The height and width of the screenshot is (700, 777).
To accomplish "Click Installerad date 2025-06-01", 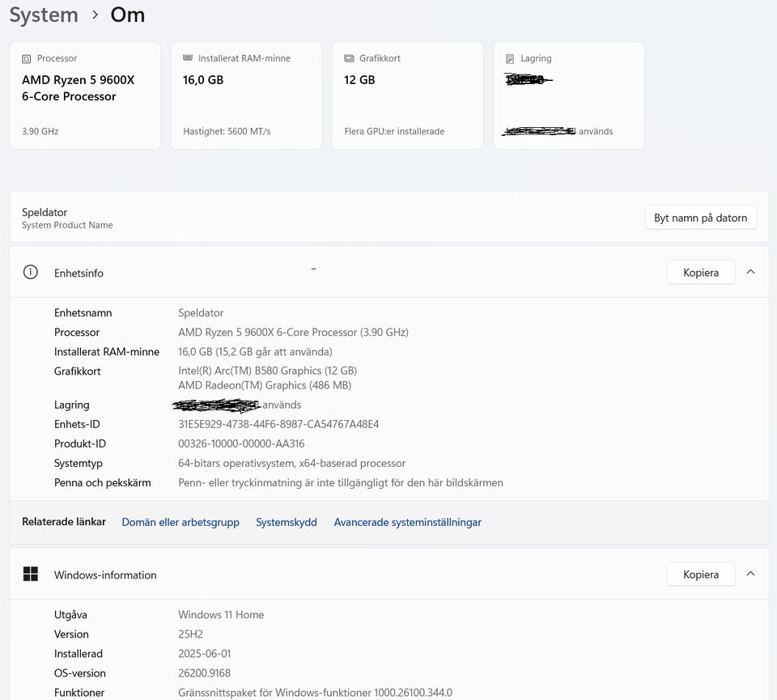I will pyautogui.click(x=205, y=653).
